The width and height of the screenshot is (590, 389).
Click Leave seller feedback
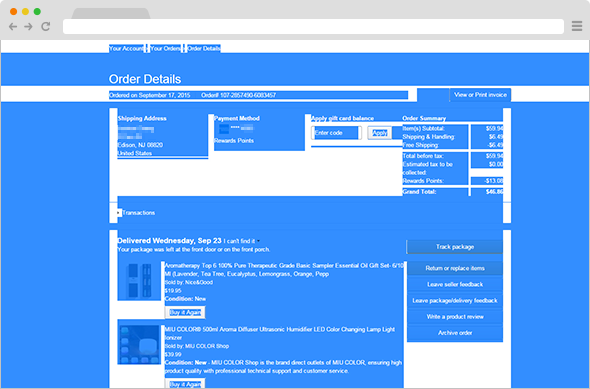(455, 284)
